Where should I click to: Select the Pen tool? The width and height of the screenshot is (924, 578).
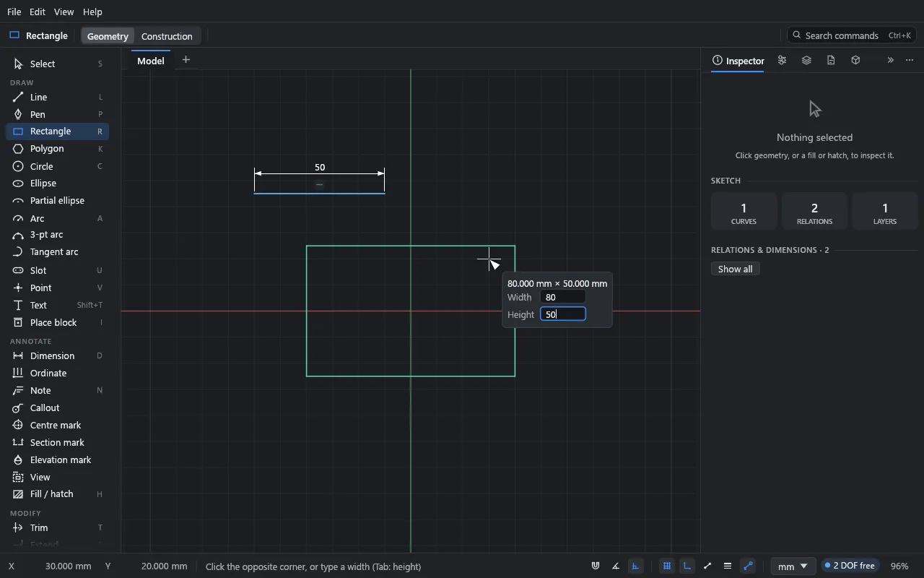pos(58,114)
